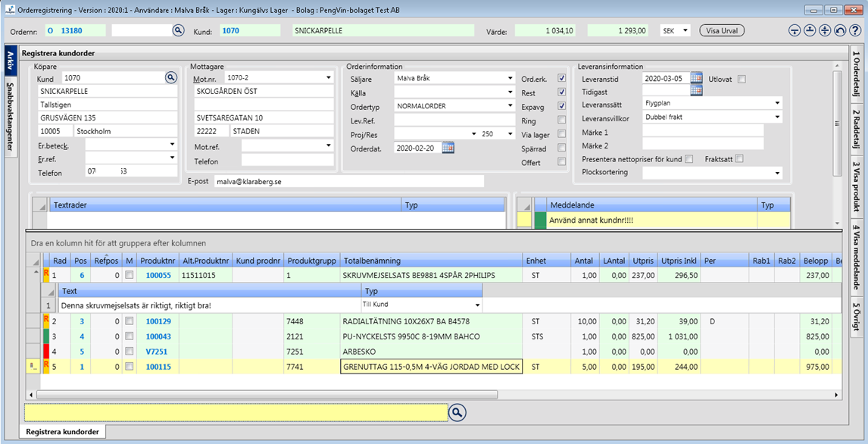Enable the Spärrad checkbox
Image resolution: width=868 pixels, height=444 pixels.
[561, 149]
